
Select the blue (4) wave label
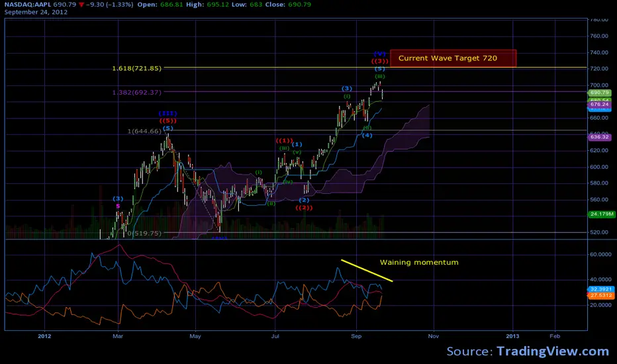click(367, 136)
